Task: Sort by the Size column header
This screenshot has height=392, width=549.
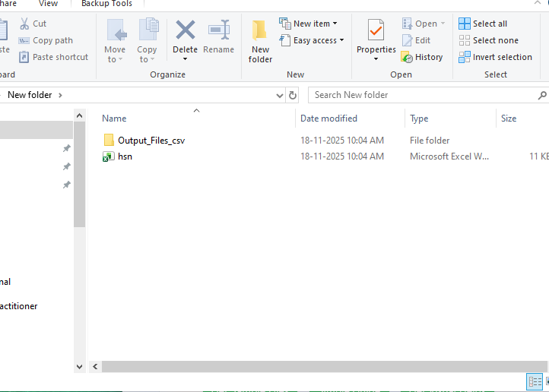Action: pyautogui.click(x=509, y=119)
